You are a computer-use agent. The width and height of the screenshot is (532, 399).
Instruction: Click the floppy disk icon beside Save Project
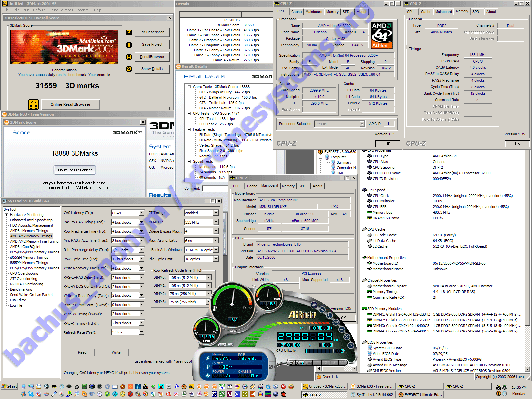tap(129, 45)
